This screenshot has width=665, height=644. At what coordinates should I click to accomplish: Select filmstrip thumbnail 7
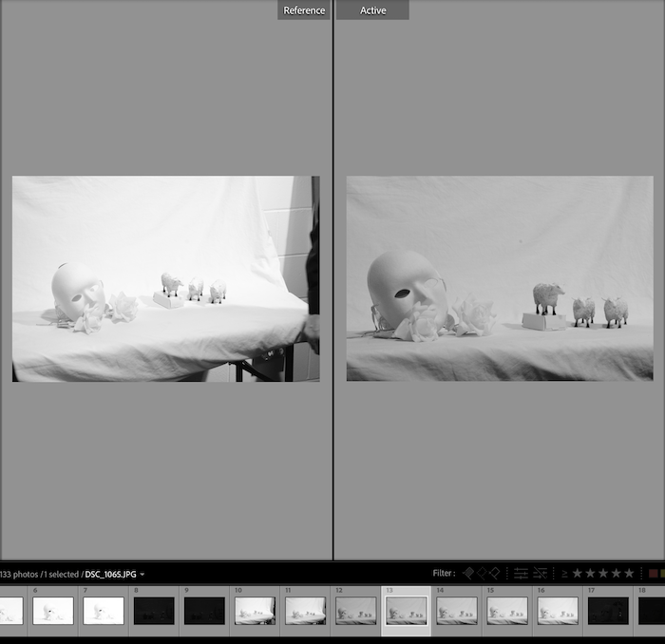pyautogui.click(x=104, y=611)
